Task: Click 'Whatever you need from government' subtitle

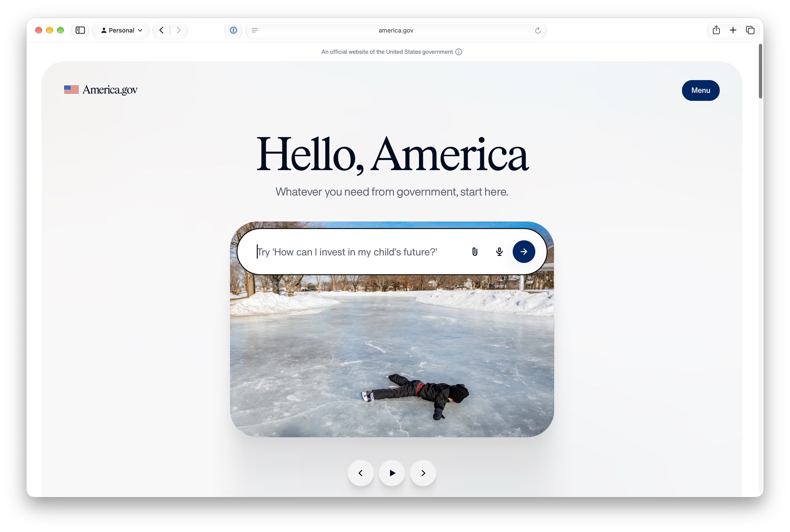Action: [x=392, y=192]
